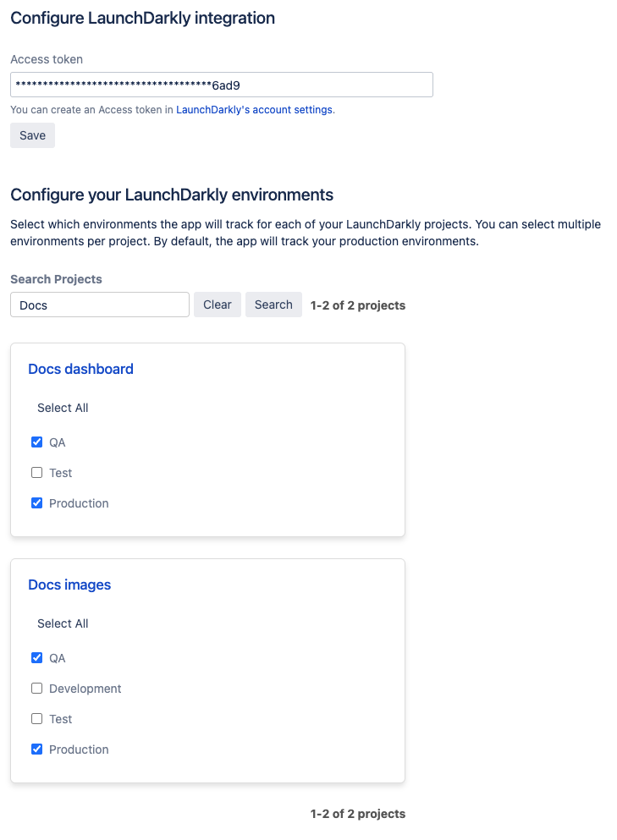Image resolution: width=617 pixels, height=840 pixels.
Task: Click inside the Search Projects field
Action: click(x=99, y=304)
